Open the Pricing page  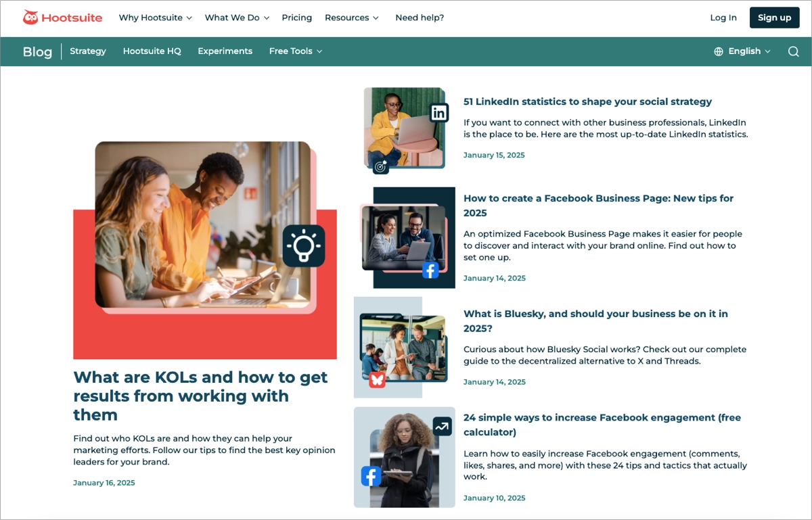point(297,18)
